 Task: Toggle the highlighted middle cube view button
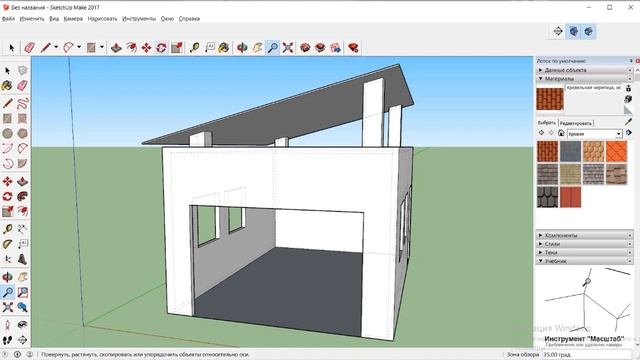click(573, 31)
